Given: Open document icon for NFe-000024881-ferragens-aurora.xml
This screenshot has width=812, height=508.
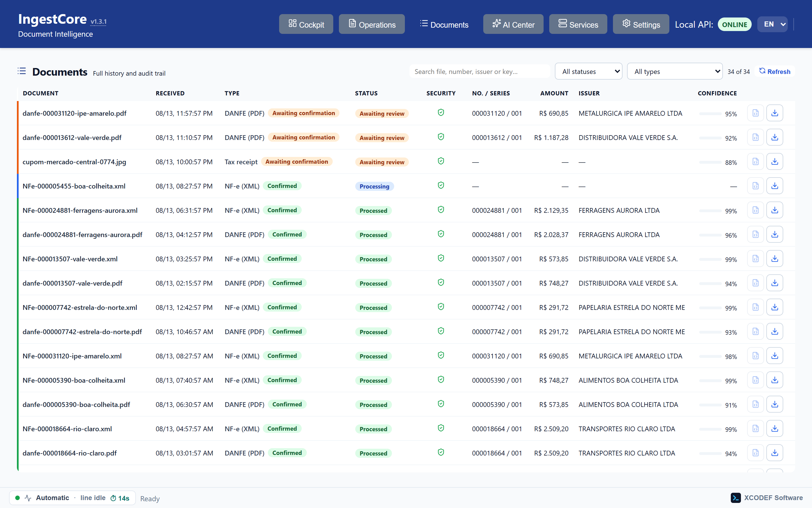Looking at the screenshot, I should [755, 210].
